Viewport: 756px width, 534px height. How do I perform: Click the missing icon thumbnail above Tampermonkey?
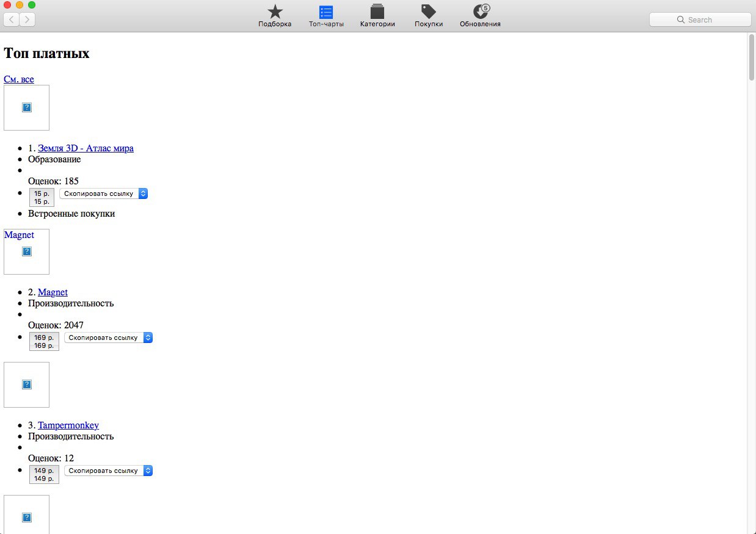pos(26,384)
